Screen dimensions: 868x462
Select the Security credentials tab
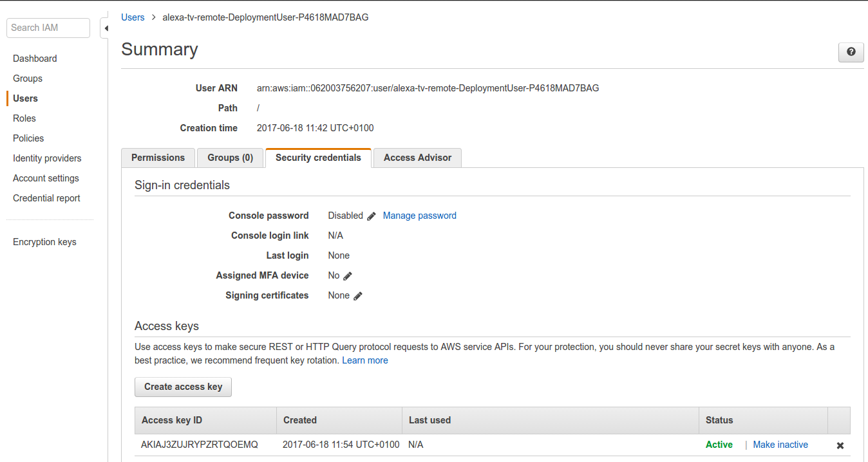pyautogui.click(x=318, y=158)
